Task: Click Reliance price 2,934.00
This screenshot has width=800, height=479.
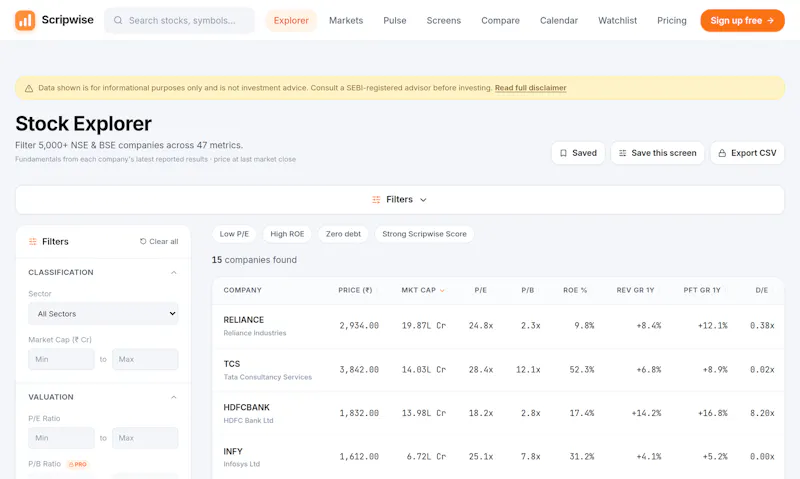Action: (359, 325)
